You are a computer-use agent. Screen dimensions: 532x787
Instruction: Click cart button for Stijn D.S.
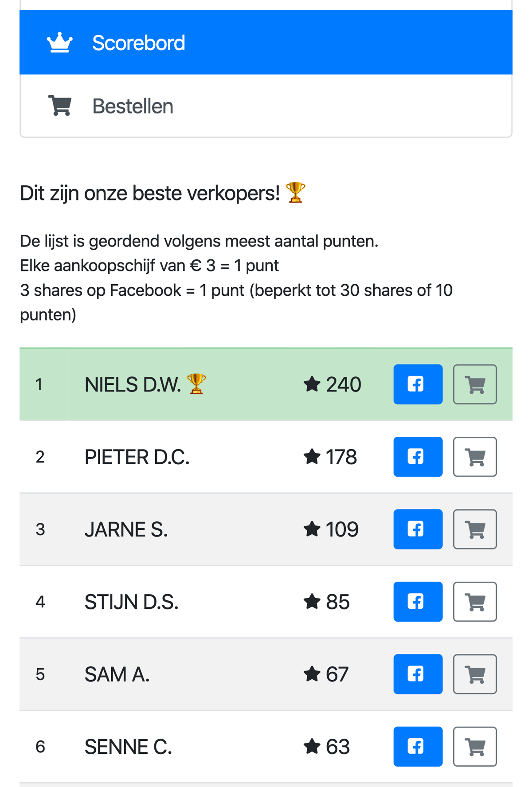(475, 602)
